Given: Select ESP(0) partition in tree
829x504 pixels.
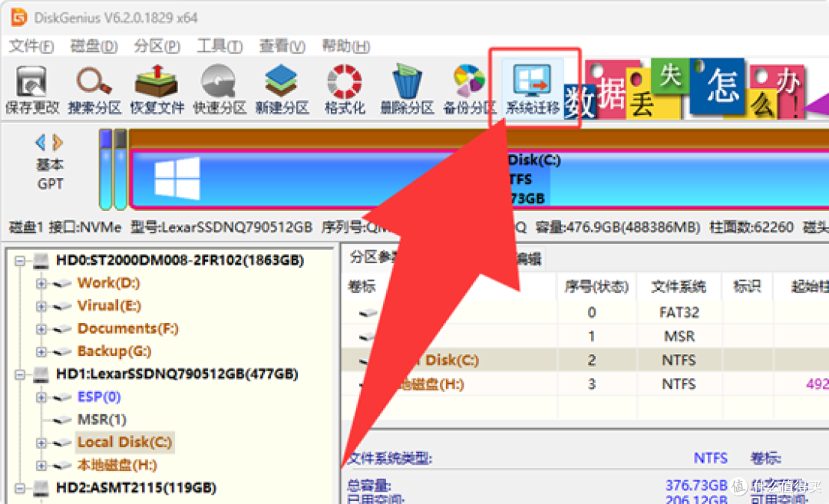Looking at the screenshot, I should tap(99, 397).
